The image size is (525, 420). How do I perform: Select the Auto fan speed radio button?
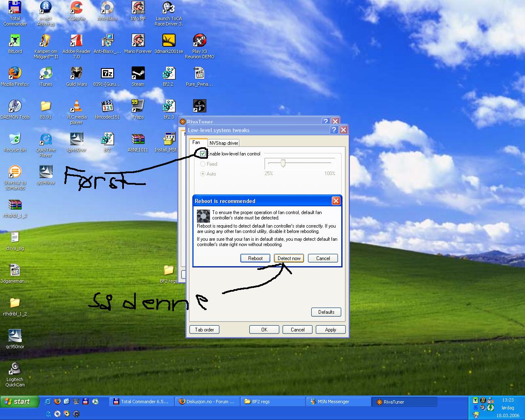203,174
